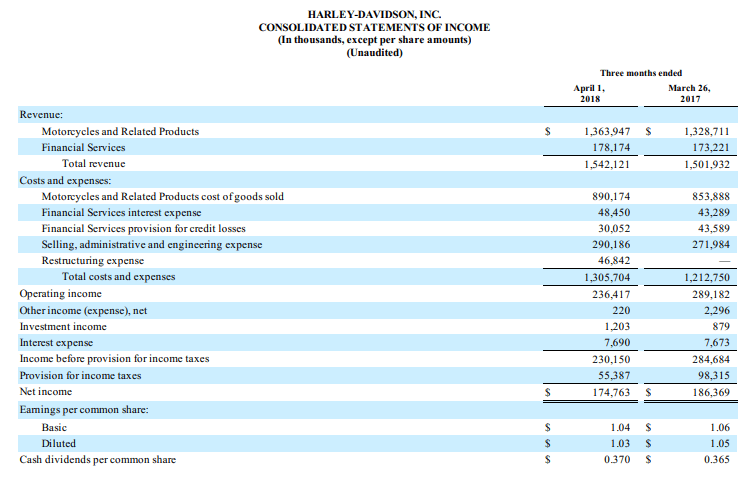Viewport: 756px width, 478px height.
Task: Select the 1,328,711 value
Action: (707, 131)
